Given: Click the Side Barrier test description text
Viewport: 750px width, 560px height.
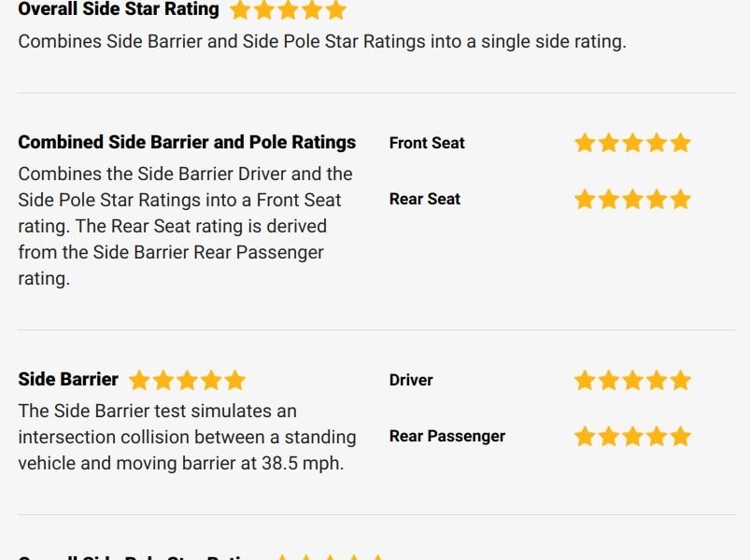Looking at the screenshot, I should [187, 437].
